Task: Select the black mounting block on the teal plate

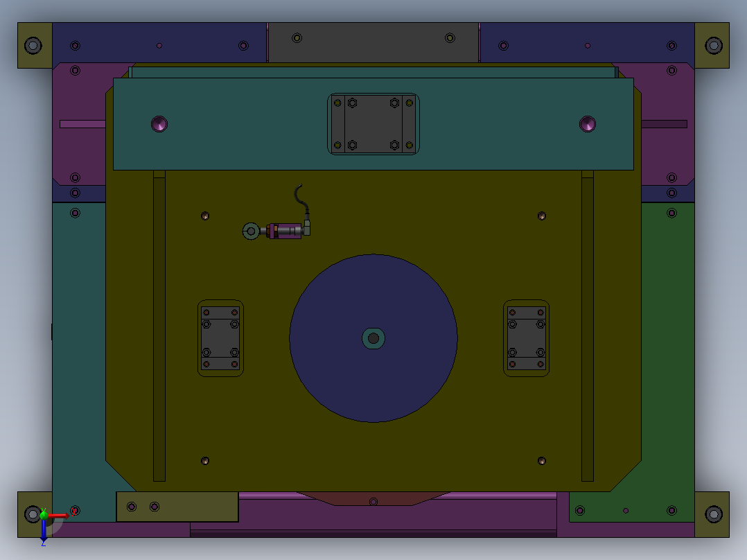Action: tap(373, 124)
